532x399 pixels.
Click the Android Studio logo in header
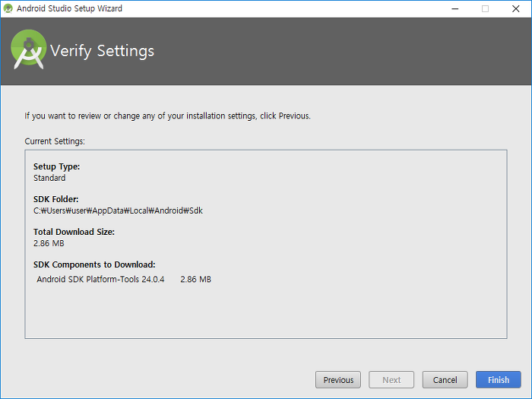[29, 49]
